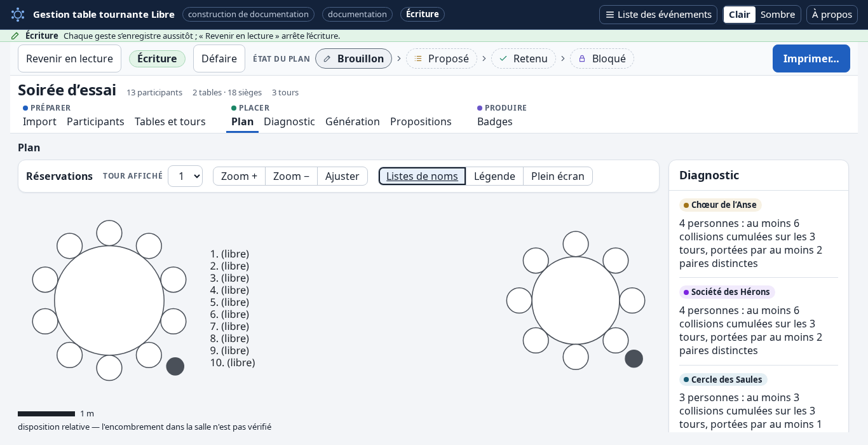The height and width of the screenshot is (445, 868).
Task: Click the hamburger icon for Liste des événements
Action: pos(610,15)
